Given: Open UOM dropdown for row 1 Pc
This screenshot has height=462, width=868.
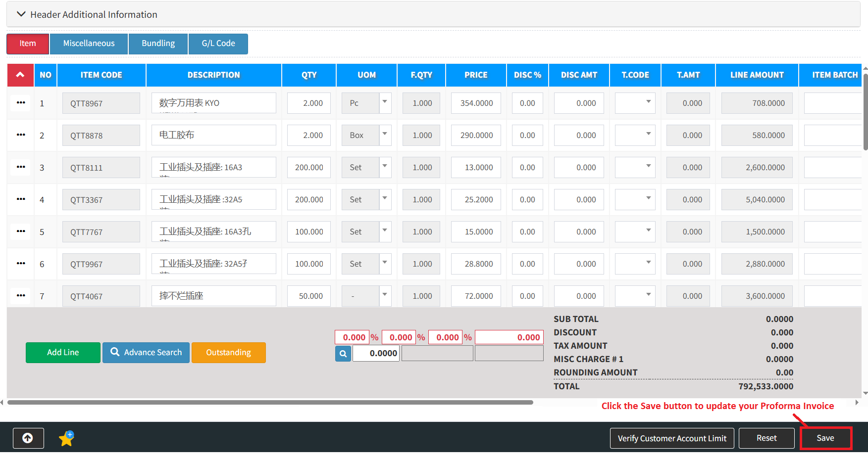Looking at the screenshot, I should click(385, 103).
